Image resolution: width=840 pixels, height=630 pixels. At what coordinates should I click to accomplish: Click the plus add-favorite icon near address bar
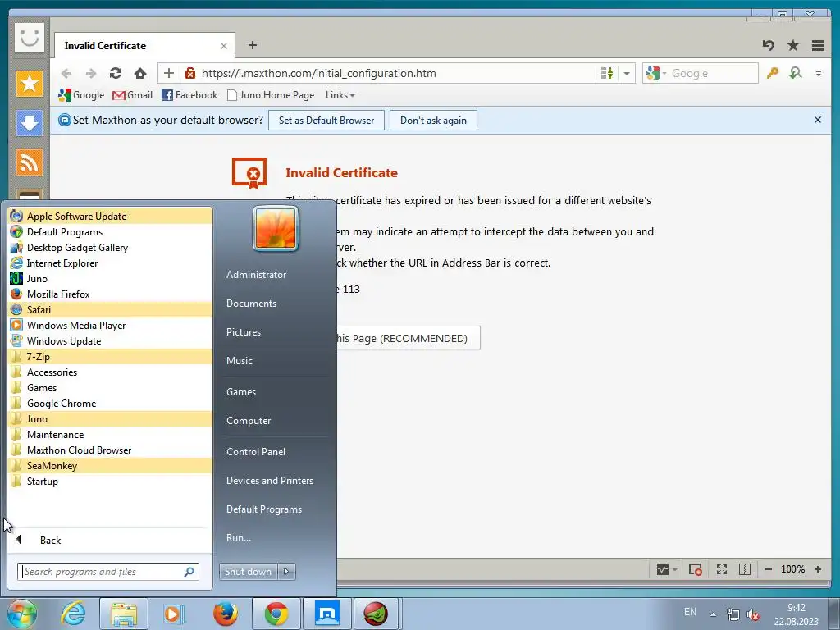click(169, 73)
